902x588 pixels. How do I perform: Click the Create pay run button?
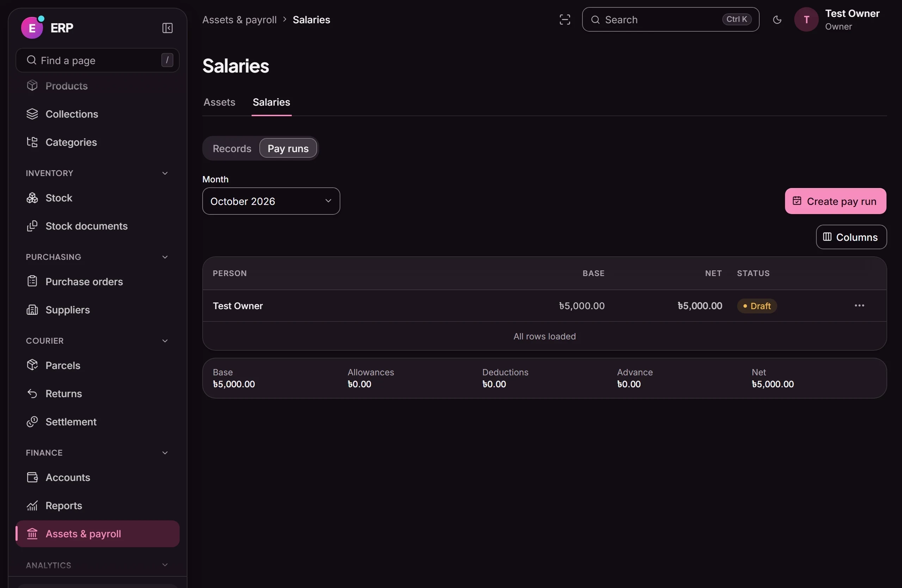tap(835, 201)
